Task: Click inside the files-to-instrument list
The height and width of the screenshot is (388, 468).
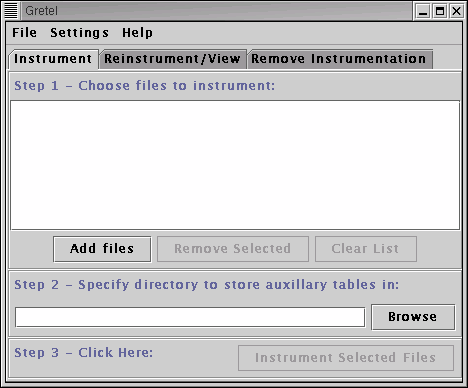Action: [x=235, y=165]
